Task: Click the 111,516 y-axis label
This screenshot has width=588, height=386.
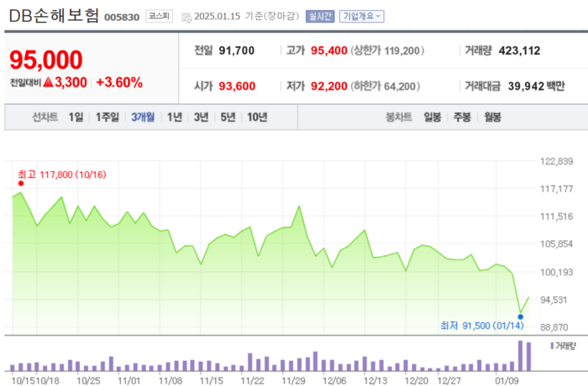Action: (x=556, y=216)
